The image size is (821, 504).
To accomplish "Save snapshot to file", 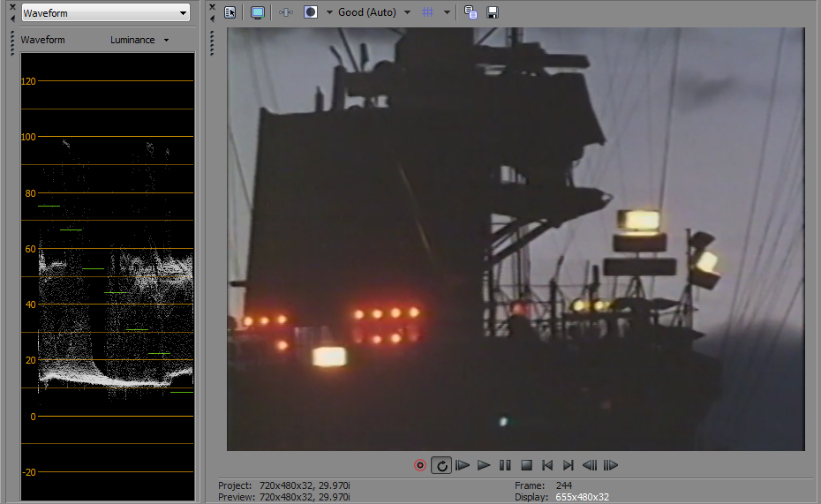I will (x=493, y=12).
